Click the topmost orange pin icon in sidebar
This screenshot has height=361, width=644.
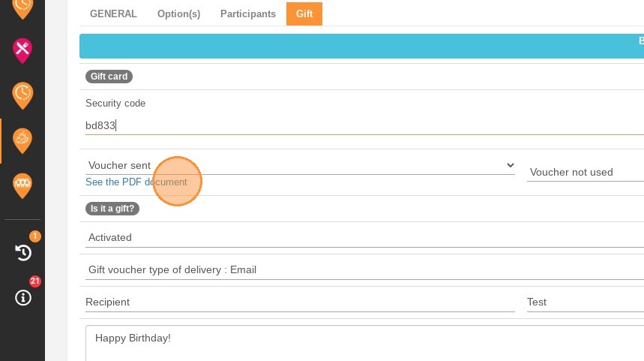(x=22, y=8)
